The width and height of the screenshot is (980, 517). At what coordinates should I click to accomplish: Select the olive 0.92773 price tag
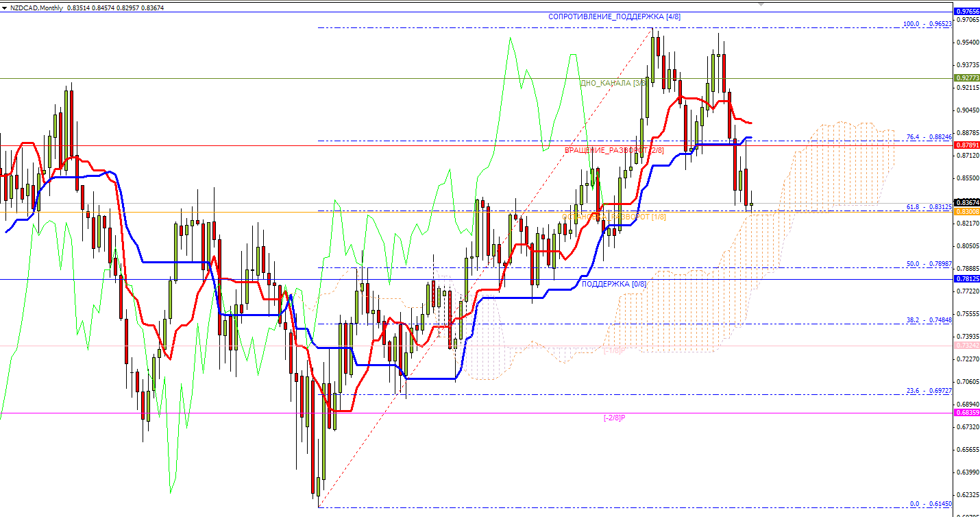click(966, 78)
